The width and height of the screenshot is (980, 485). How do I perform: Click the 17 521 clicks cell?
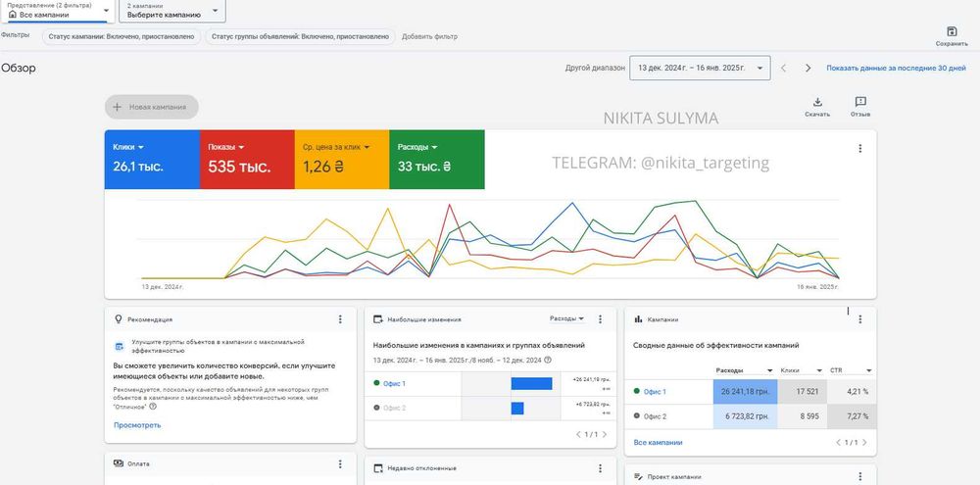click(803, 392)
